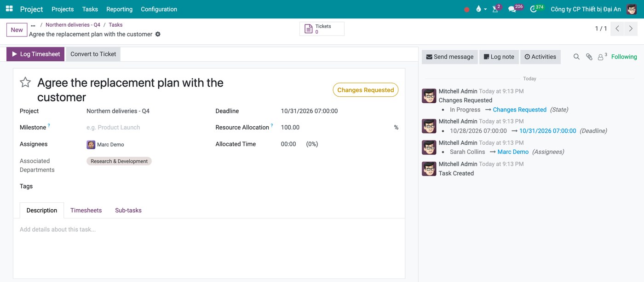Click Mitchell Admin avatar on Task Created message
This screenshot has height=282, width=644.
click(x=429, y=169)
